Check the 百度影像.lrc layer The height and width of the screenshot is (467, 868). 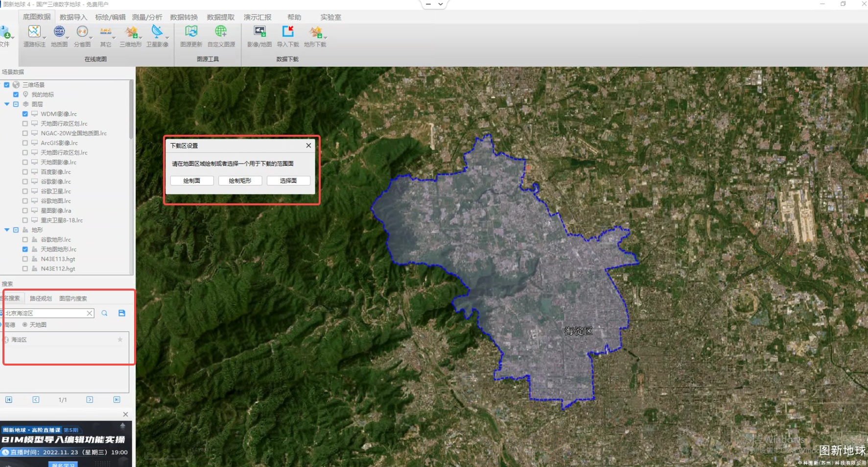pos(25,172)
